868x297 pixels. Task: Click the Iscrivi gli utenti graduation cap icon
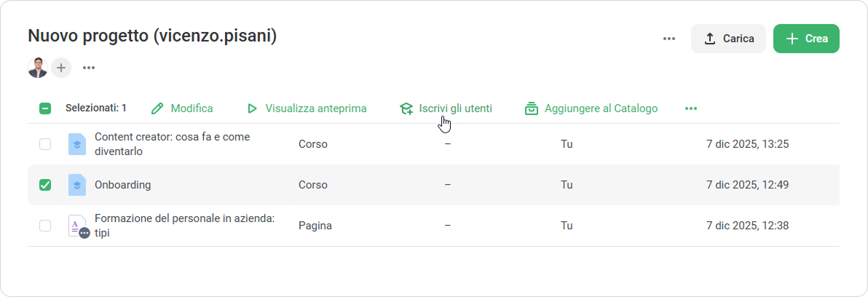pos(406,108)
